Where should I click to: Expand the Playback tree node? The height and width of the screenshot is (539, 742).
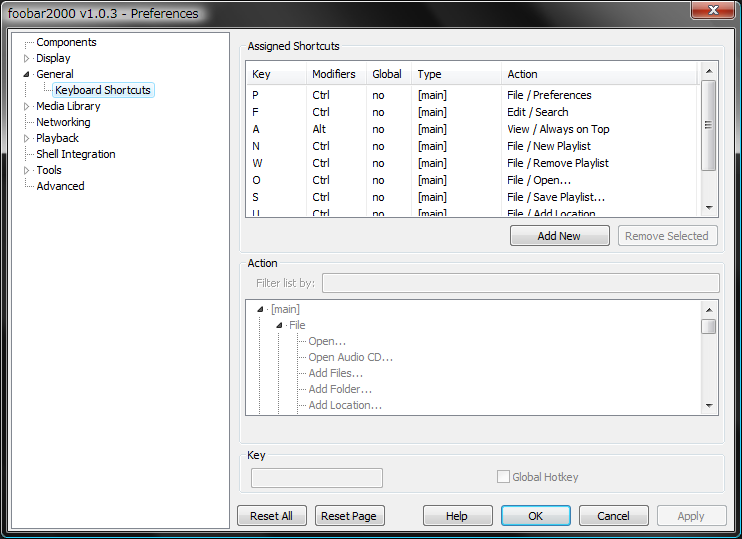point(26,139)
